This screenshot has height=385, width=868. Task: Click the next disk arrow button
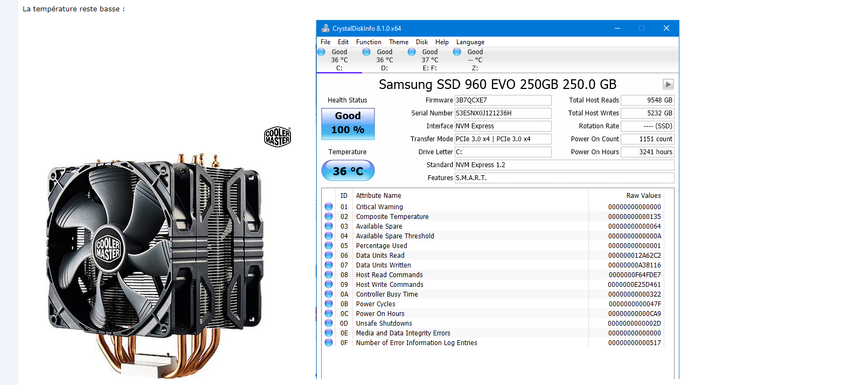point(668,84)
